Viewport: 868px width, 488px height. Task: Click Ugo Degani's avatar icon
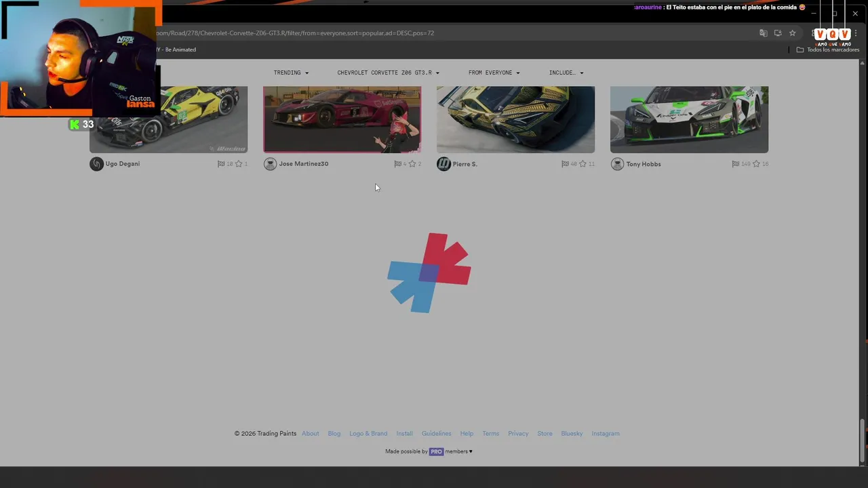[96, 164]
